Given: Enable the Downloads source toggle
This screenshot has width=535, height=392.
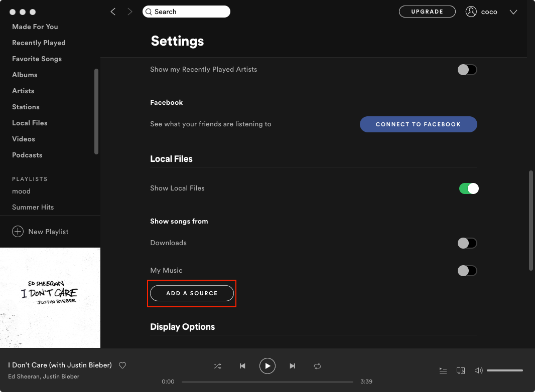Looking at the screenshot, I should click(467, 243).
